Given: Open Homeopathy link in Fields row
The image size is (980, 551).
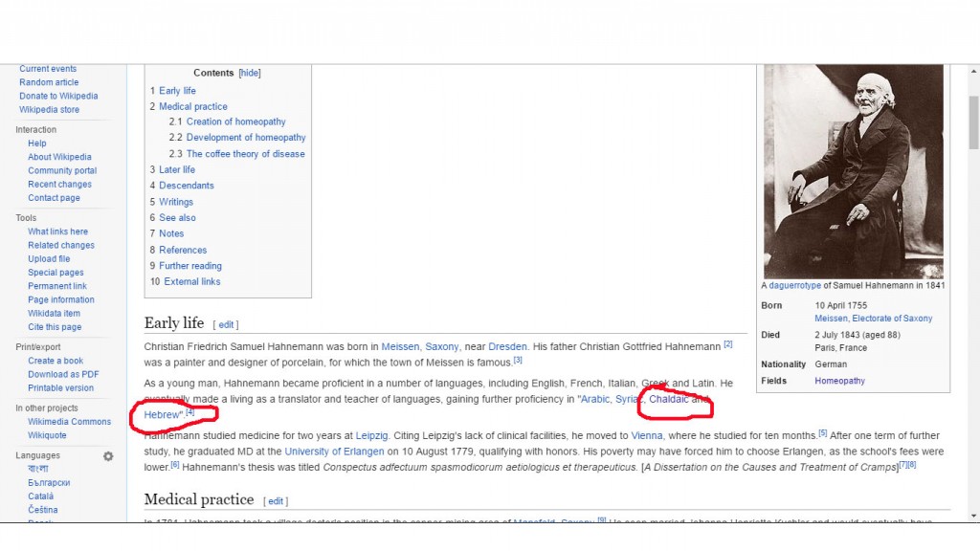Looking at the screenshot, I should (840, 381).
